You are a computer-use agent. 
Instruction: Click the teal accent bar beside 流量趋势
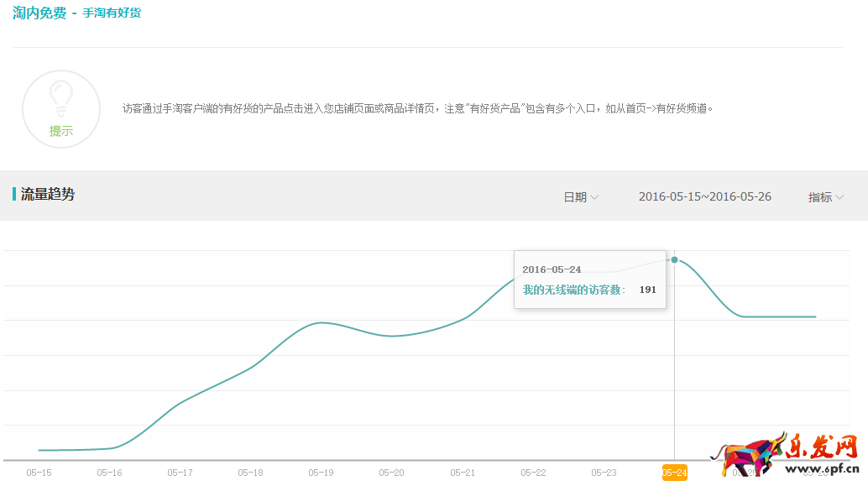[x=13, y=194]
